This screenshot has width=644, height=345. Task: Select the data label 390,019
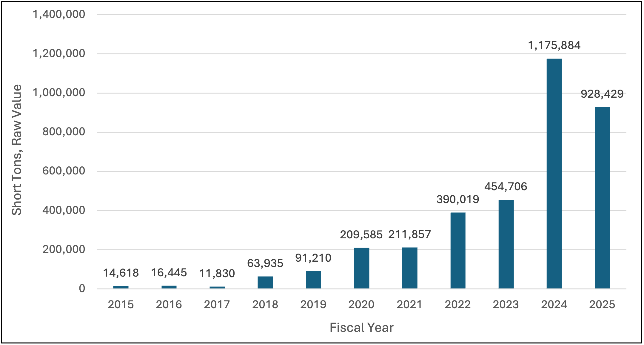pyautogui.click(x=458, y=200)
